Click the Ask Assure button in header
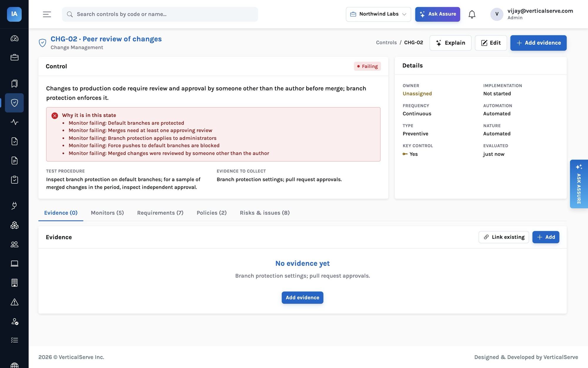This screenshot has height=368, width=588. pos(437,14)
